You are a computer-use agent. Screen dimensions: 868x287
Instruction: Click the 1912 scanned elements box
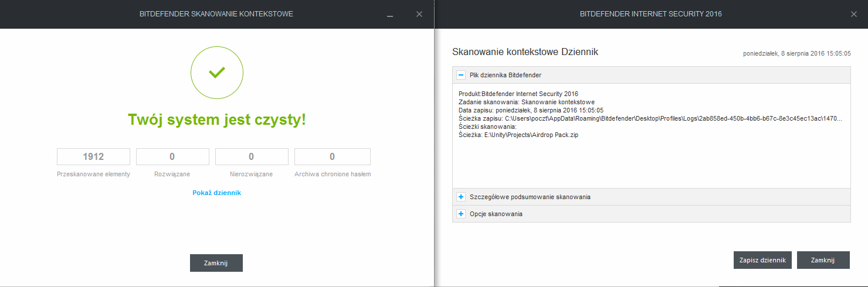point(93,156)
